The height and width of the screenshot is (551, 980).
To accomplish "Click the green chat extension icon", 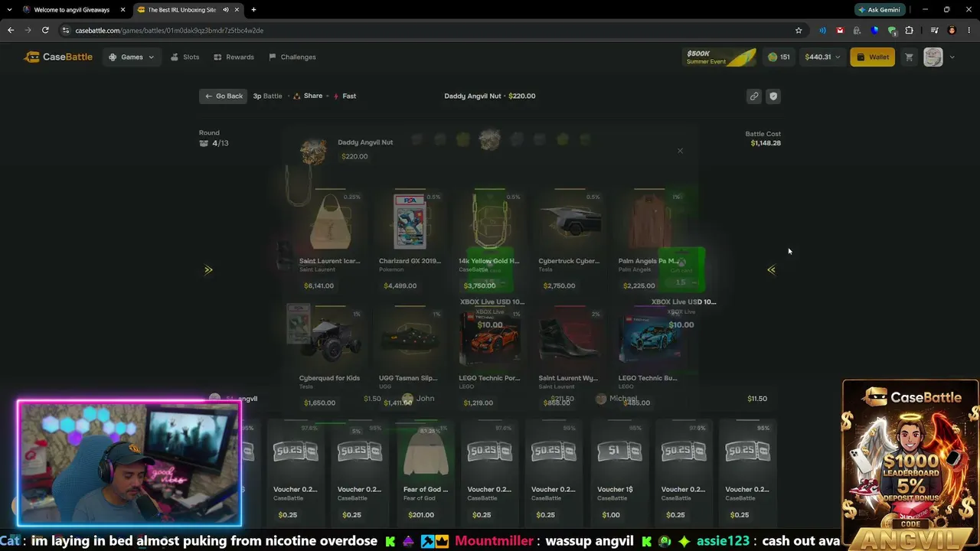I will 892,31.
